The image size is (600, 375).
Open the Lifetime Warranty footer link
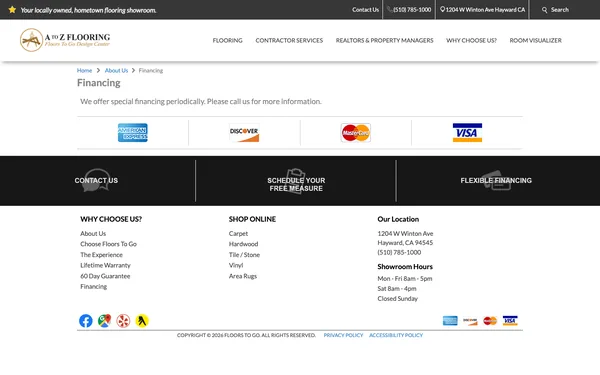[105, 265]
